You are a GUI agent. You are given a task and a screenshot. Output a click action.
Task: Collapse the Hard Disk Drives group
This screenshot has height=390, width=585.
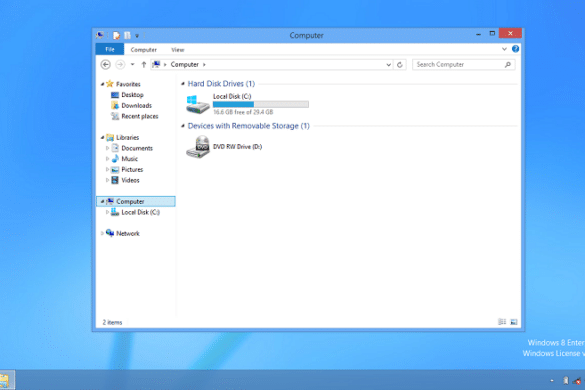(x=183, y=84)
